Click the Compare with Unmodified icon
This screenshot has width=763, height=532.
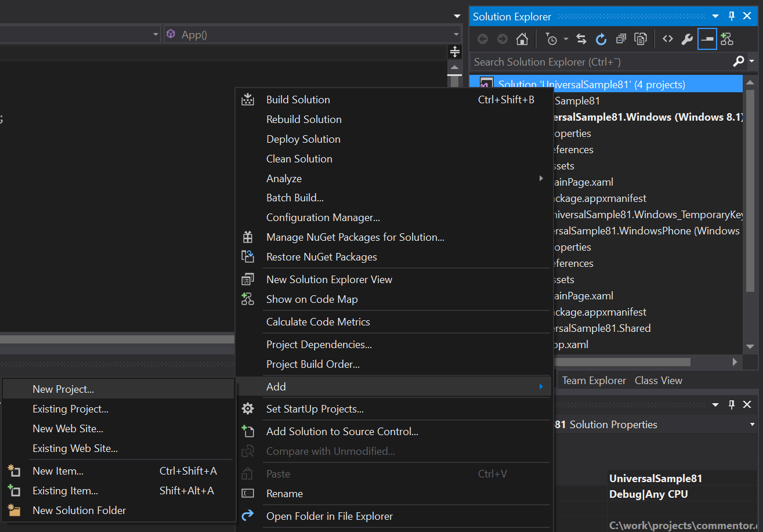[248, 451]
